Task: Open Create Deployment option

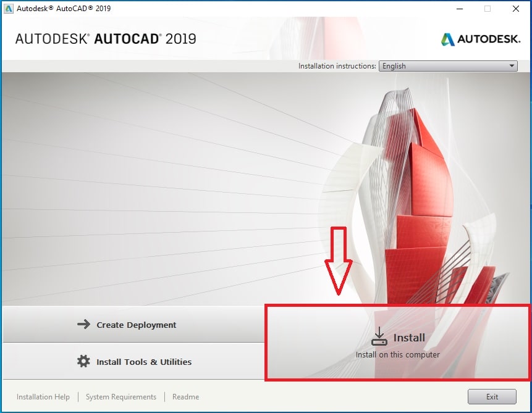Action: [133, 325]
